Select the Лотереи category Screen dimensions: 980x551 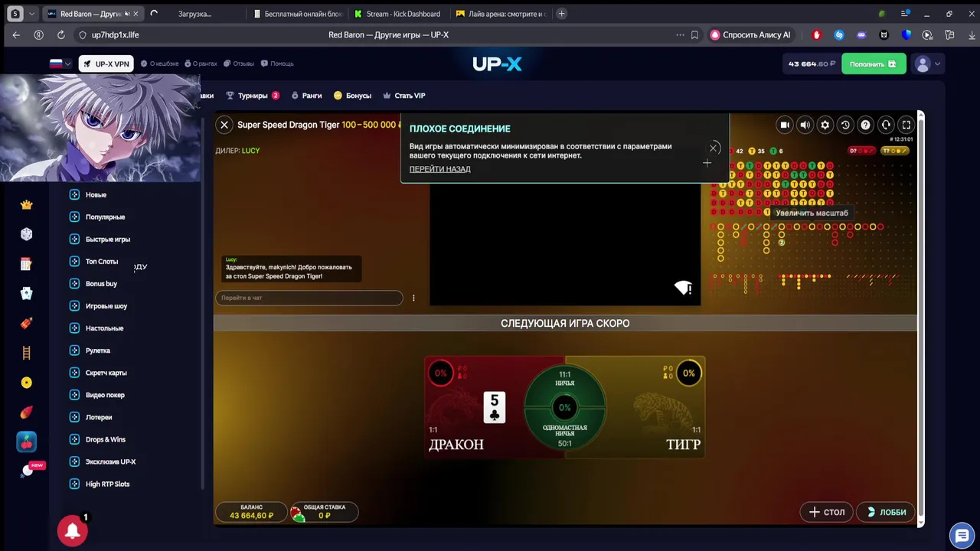coord(99,417)
